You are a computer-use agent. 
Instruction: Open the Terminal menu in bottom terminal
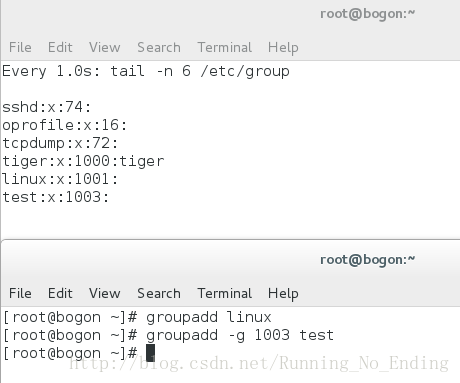(225, 293)
